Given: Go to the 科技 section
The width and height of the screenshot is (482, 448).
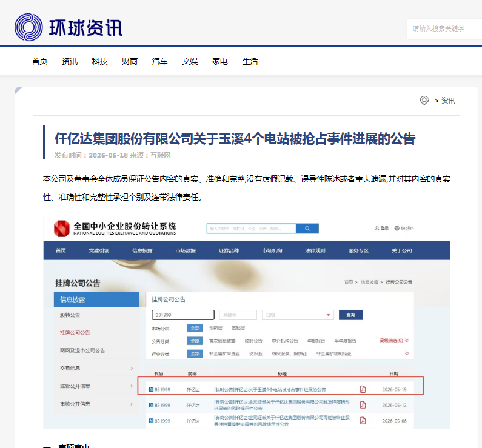Looking at the screenshot, I should click(x=99, y=61).
